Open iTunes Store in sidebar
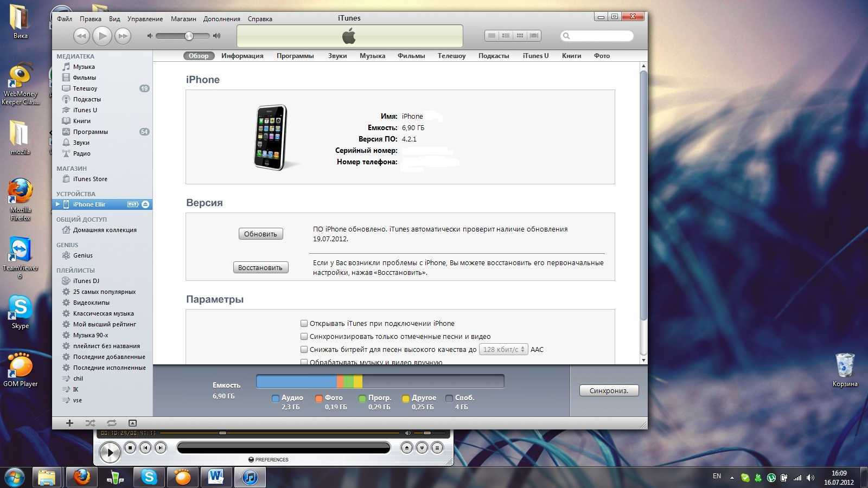This screenshot has width=868, height=488. click(x=90, y=179)
